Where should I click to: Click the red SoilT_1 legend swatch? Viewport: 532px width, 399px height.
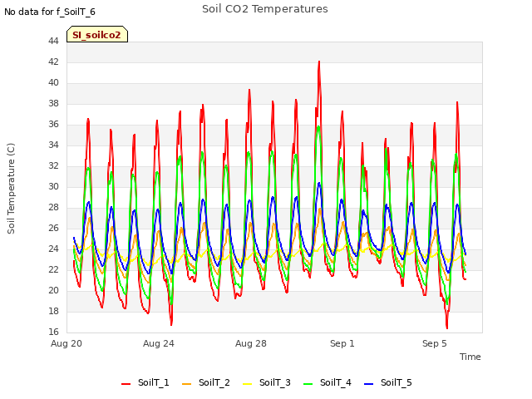tap(126, 384)
